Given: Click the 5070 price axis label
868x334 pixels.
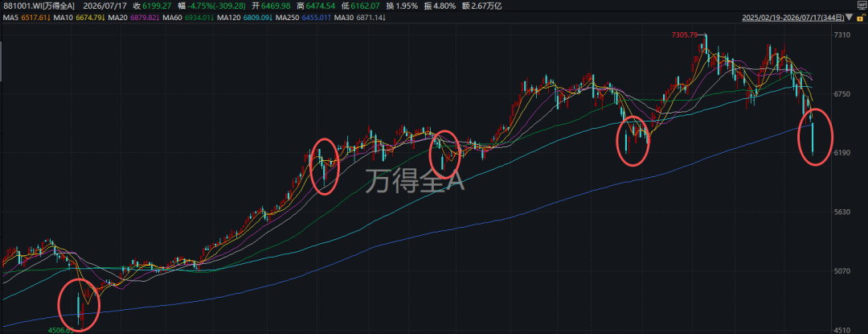Looking at the screenshot, I should [842, 271].
